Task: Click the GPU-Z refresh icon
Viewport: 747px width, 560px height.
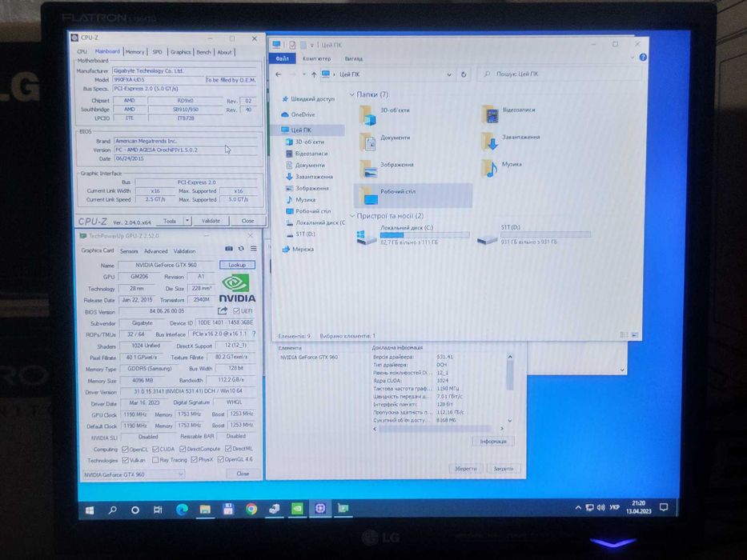Action: pos(241,249)
